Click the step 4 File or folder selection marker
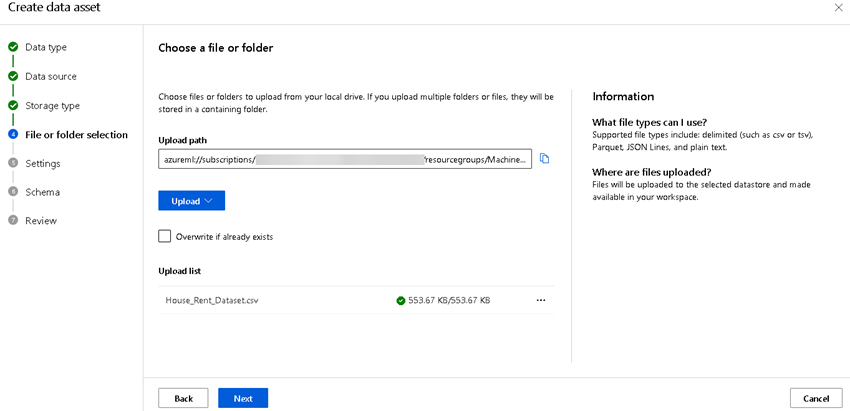 tap(13, 134)
